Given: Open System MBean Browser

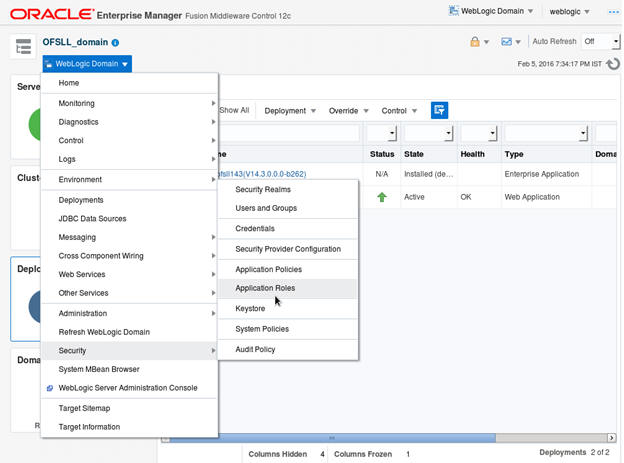Looking at the screenshot, I should [129, 369].
